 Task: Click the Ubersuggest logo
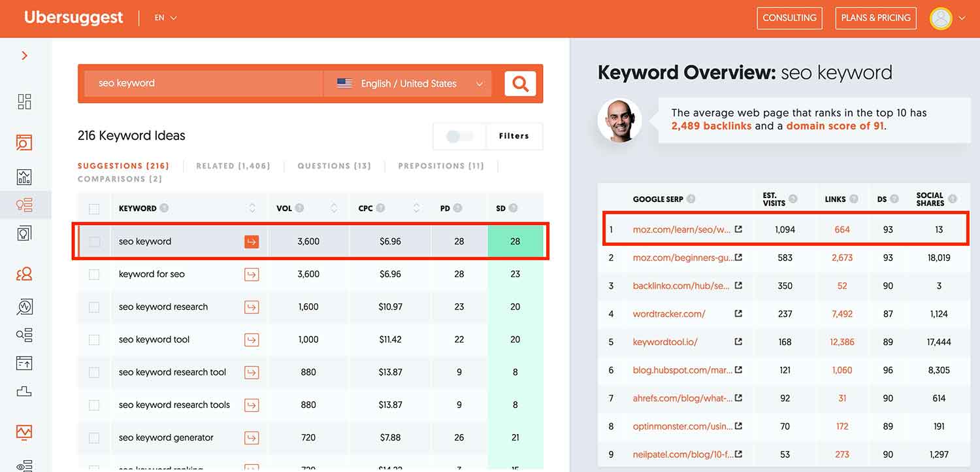(x=73, y=18)
